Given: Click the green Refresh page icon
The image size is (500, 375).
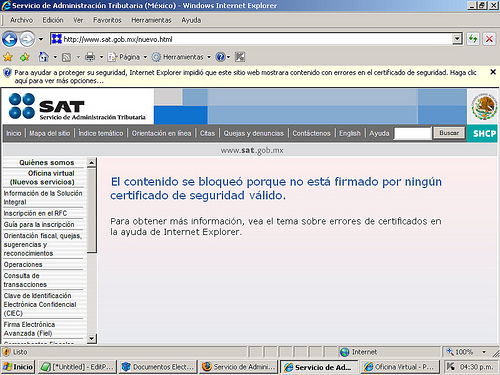Looking at the screenshot, I should [473, 39].
